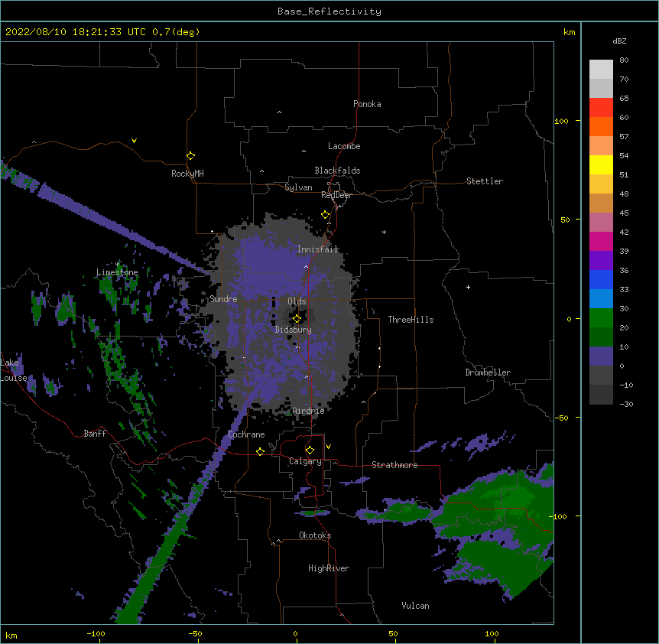This screenshot has height=644, width=659.
Task: Click the asterisk marker east of Innisfail
Action: tap(384, 232)
